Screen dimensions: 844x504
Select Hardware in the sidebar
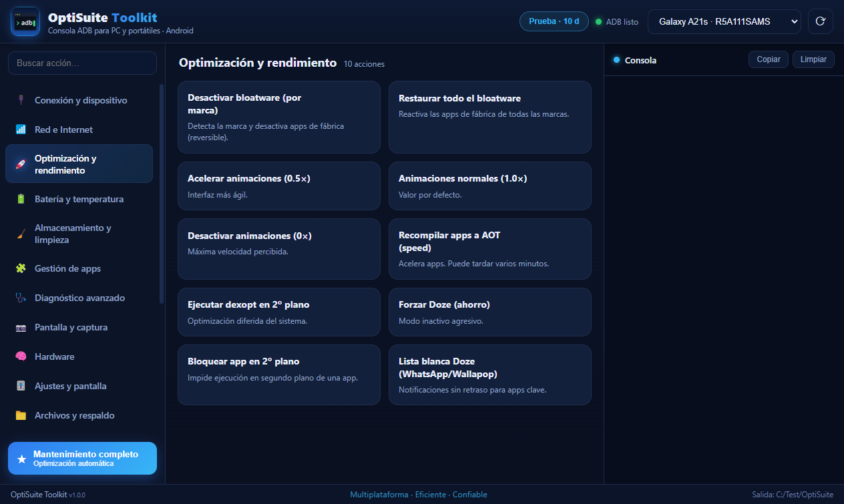coord(79,356)
